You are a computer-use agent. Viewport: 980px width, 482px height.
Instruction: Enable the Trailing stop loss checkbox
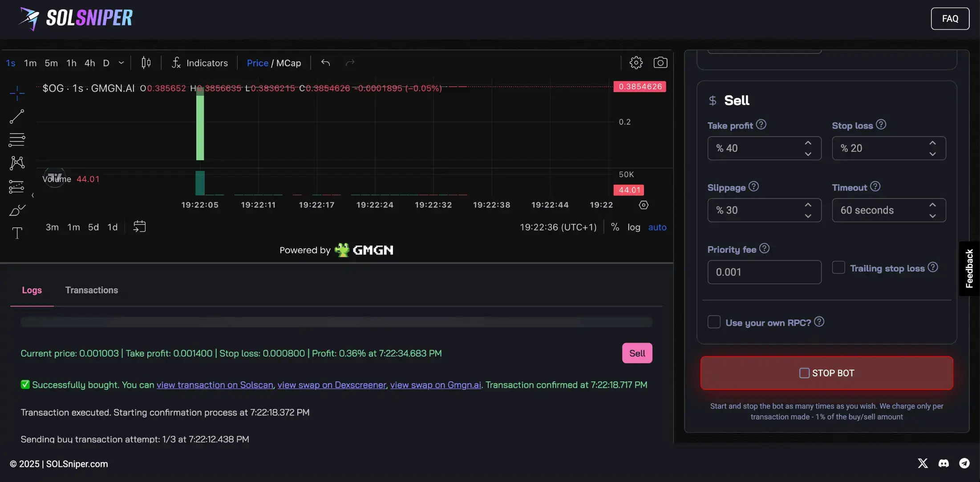(838, 267)
